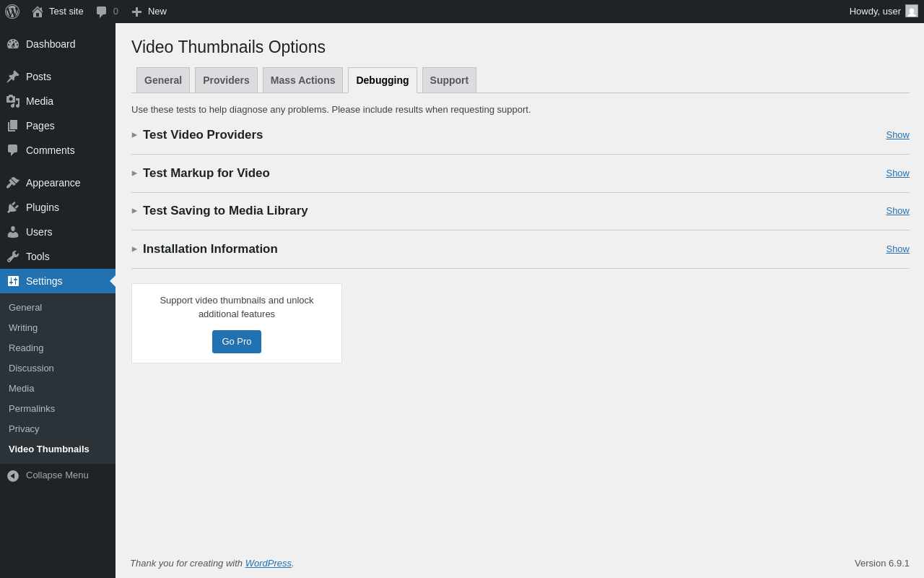Screen dimensions: 924x578
Task: Open the Discussion settings submenu item
Action: (x=58, y=368)
